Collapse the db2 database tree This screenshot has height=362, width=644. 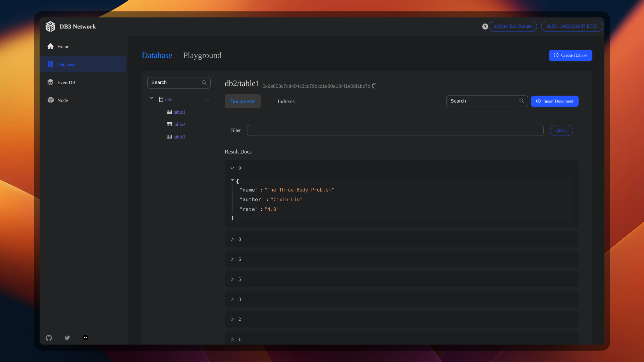pyautogui.click(x=151, y=98)
